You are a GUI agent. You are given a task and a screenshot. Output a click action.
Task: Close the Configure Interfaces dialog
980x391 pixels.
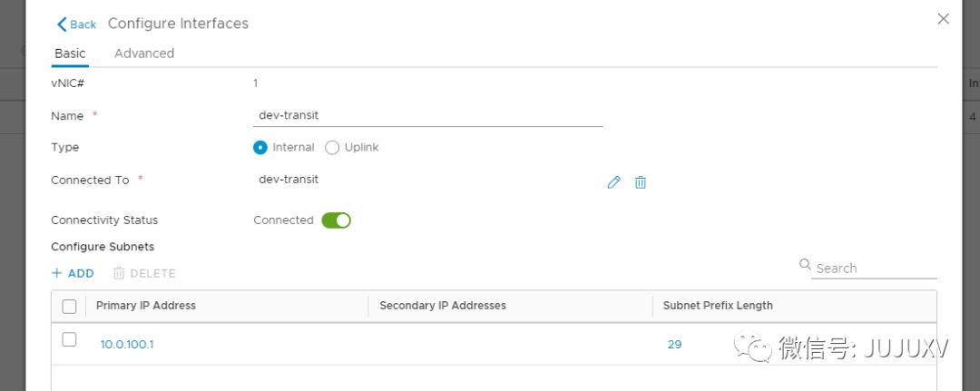(x=943, y=18)
